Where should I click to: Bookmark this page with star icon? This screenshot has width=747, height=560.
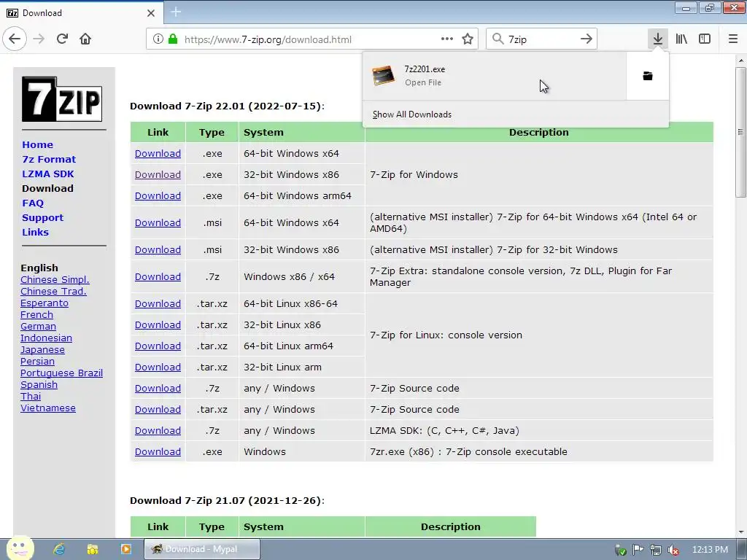[468, 39]
